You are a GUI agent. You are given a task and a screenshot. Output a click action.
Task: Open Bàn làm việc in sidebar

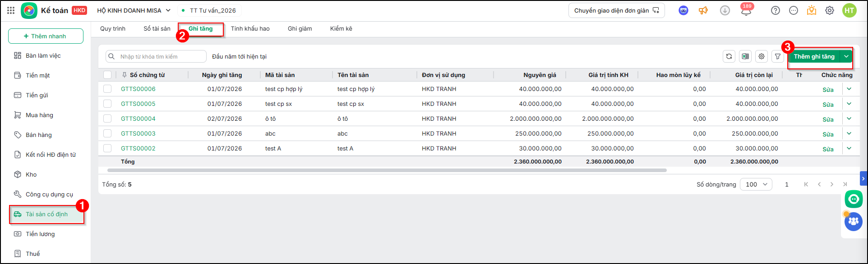click(x=43, y=55)
